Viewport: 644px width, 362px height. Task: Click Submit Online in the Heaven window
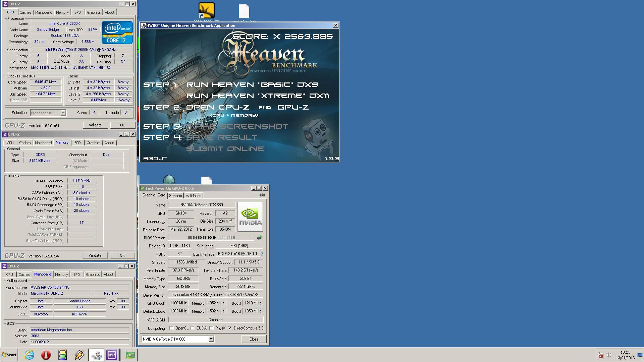[225, 149]
